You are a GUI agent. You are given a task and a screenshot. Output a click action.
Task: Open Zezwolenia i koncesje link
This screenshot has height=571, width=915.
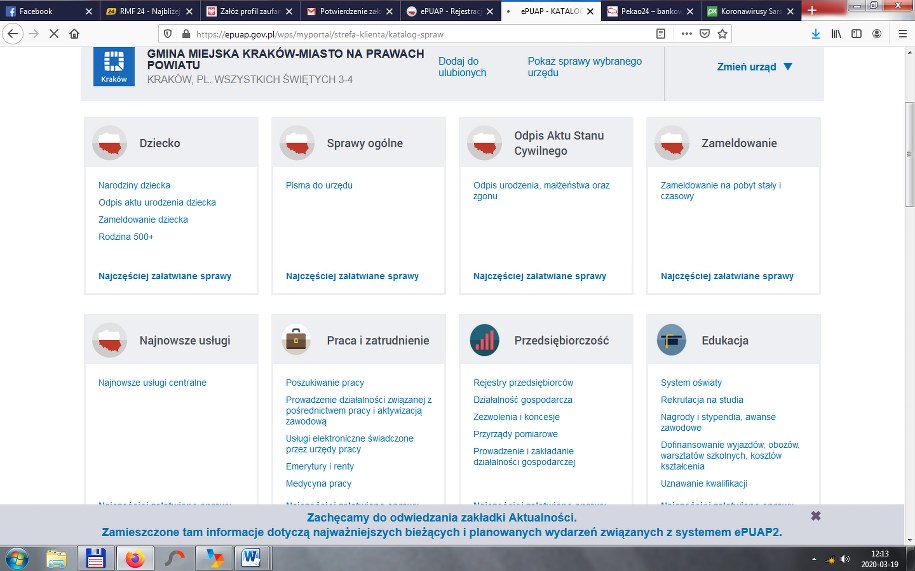tap(516, 417)
